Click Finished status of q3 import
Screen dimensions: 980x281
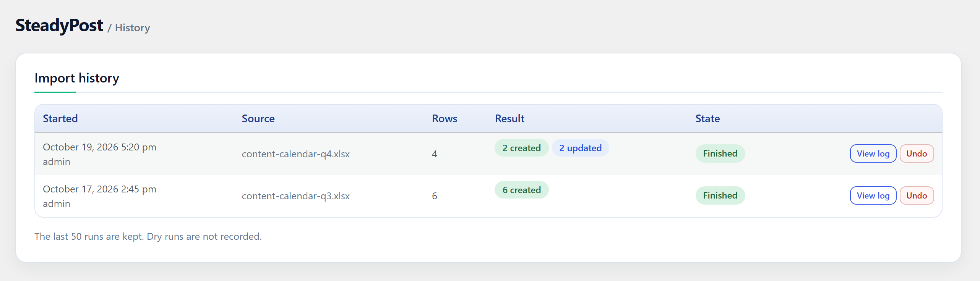(720, 195)
